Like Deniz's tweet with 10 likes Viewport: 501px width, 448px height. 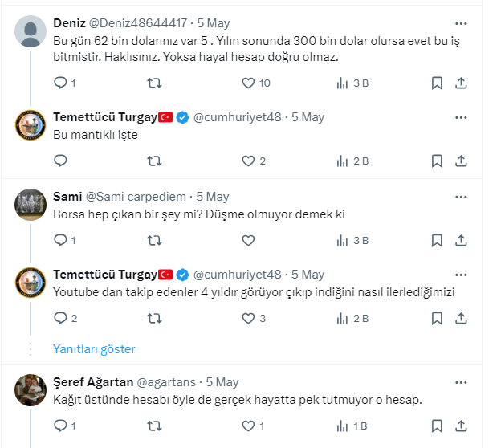[x=248, y=83]
